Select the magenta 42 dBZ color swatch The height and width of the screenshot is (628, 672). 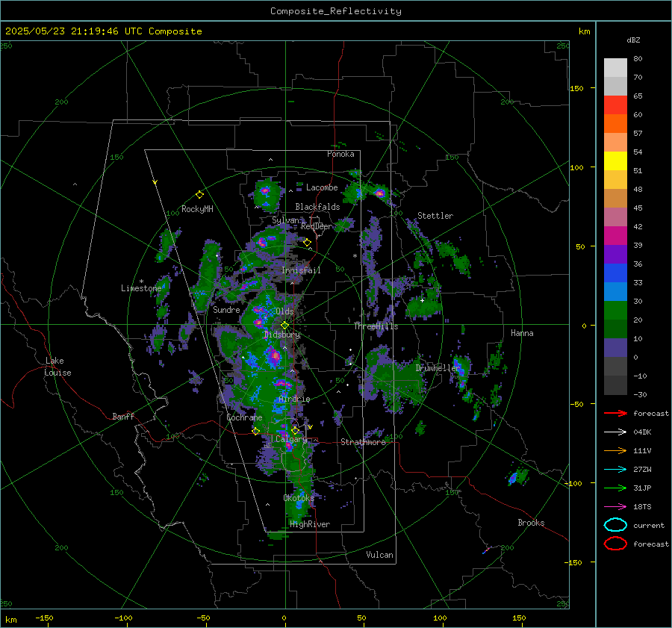(615, 235)
